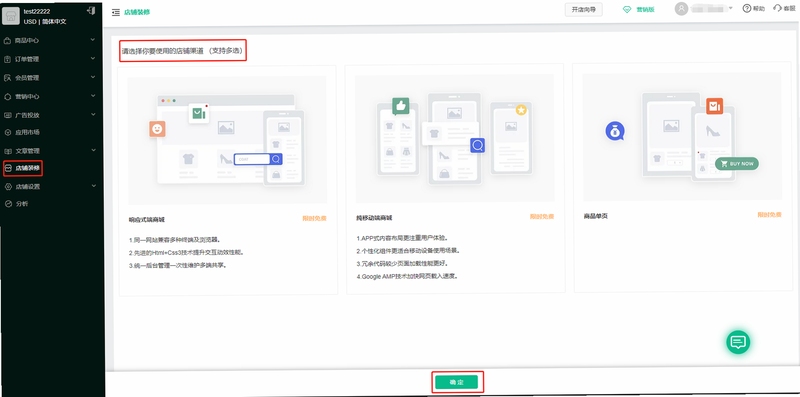Open the green floating chat bubble
The image size is (800, 397).
(738, 341)
